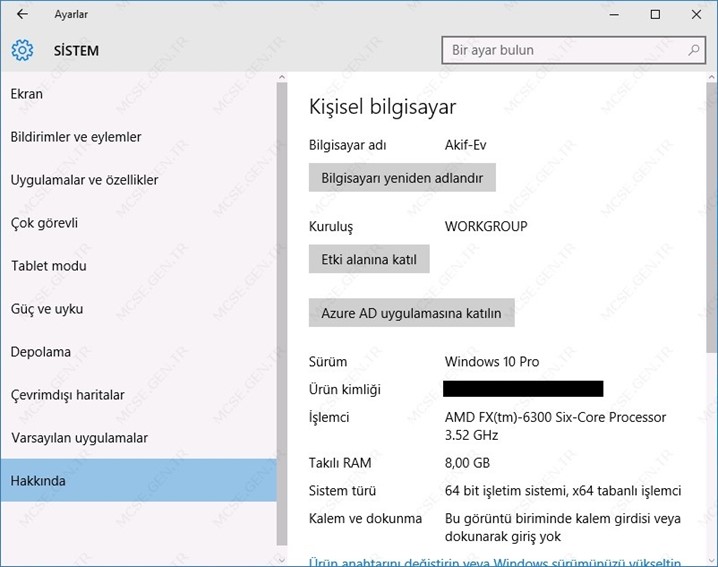Viewport: 718px width, 567px height.
Task: Open Depolama settings
Action: pos(138,352)
